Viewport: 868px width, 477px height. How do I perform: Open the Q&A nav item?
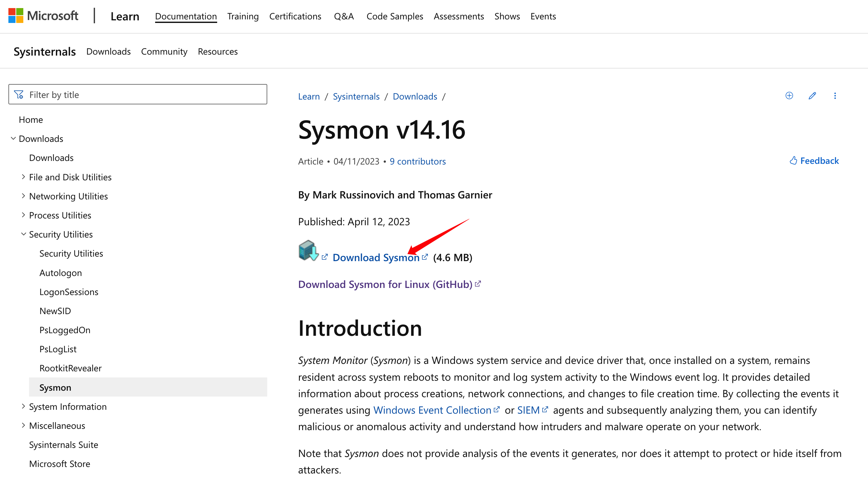coord(344,16)
